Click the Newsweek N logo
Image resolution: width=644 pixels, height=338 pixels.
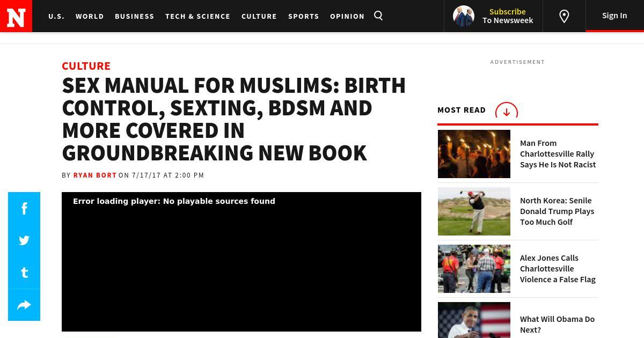16,16
